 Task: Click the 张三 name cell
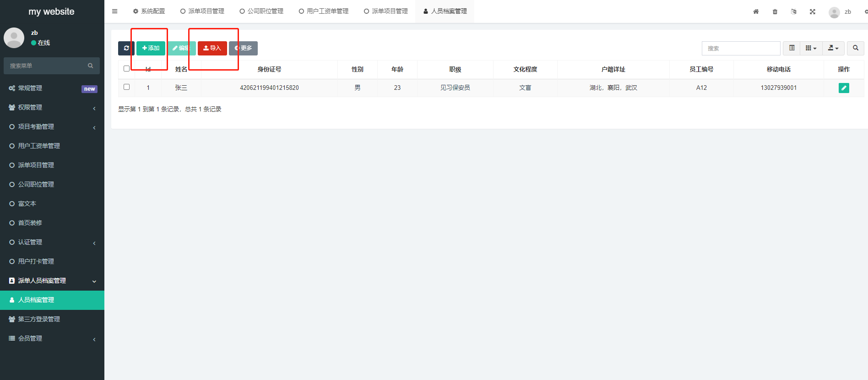pyautogui.click(x=181, y=88)
